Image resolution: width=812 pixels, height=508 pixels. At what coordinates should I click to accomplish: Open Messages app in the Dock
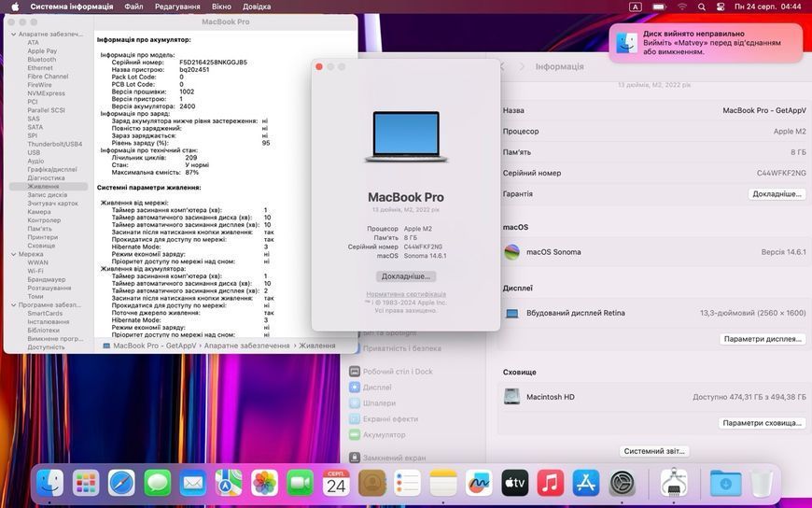coord(158,483)
